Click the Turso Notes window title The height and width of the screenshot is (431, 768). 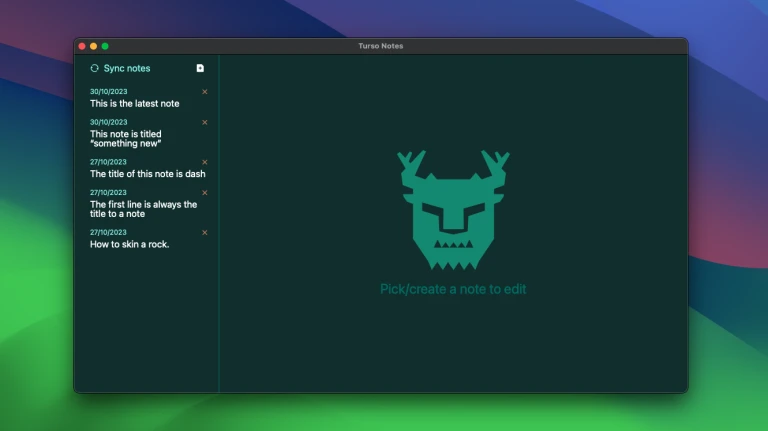click(x=381, y=46)
